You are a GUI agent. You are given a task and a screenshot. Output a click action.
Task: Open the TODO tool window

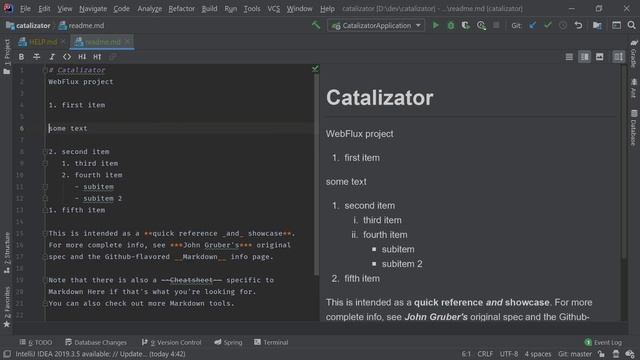(36, 342)
